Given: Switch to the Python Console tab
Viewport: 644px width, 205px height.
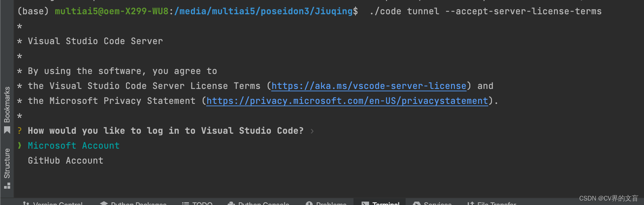Looking at the screenshot, I should click(x=258, y=203).
